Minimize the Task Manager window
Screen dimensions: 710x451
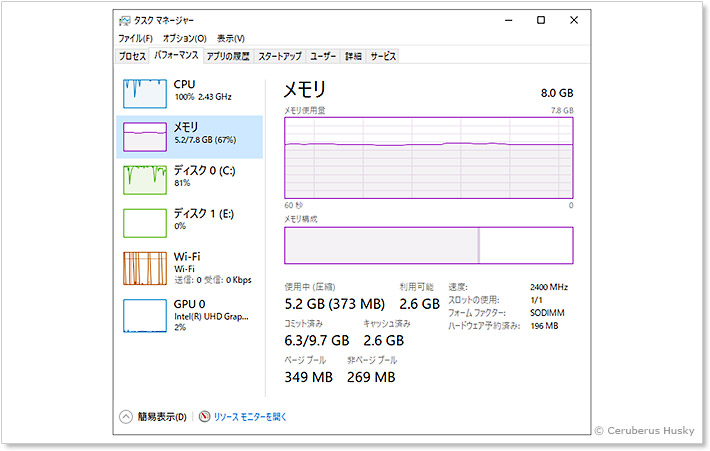tap(509, 20)
